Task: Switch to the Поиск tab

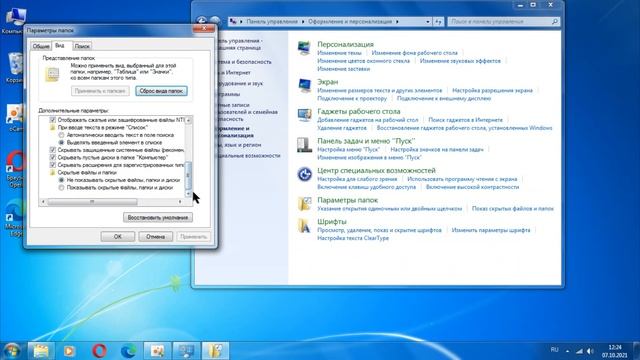Action: [x=82, y=46]
